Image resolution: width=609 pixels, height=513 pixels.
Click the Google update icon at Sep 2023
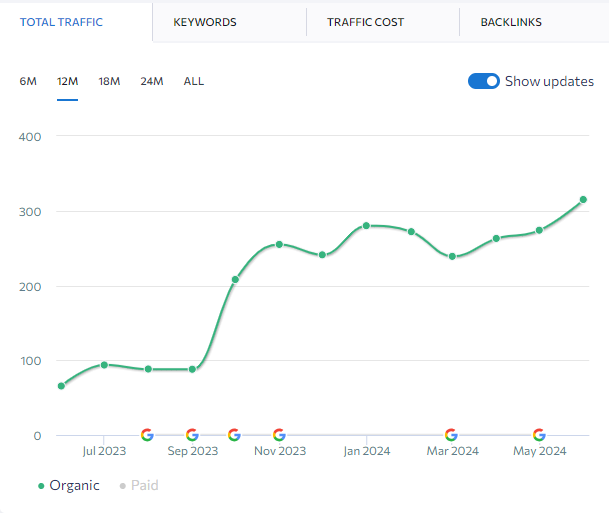point(192,435)
